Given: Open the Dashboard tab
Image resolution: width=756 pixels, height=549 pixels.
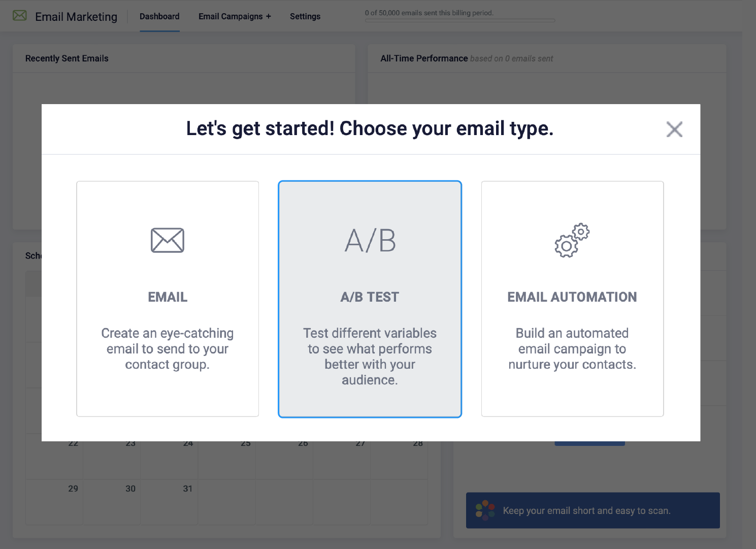Looking at the screenshot, I should [159, 16].
